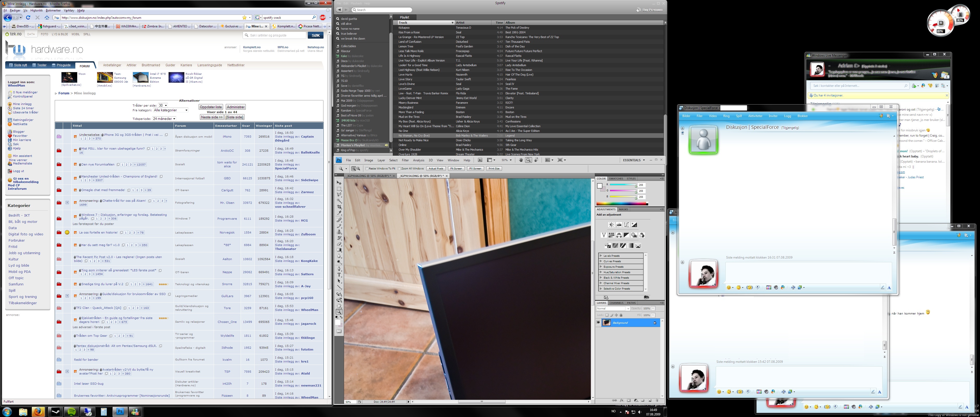The height and width of the screenshot is (417, 980).
Task: Enable Zoom All Windows checkbox
Action: coord(399,169)
